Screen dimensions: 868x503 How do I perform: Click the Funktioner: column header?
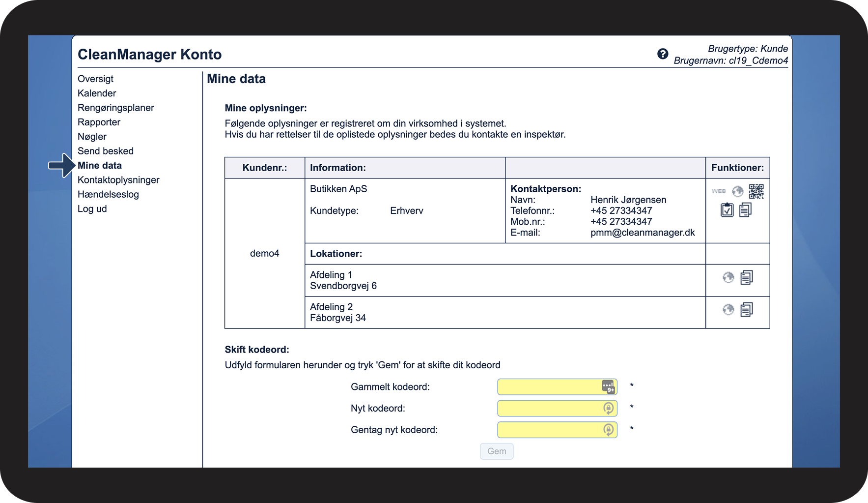(738, 168)
